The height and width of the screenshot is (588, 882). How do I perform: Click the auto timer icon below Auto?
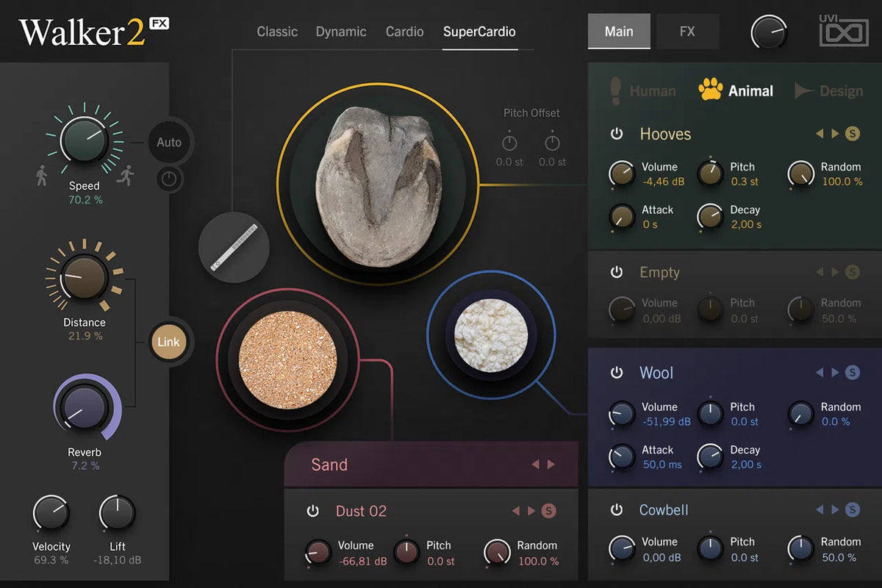click(169, 179)
